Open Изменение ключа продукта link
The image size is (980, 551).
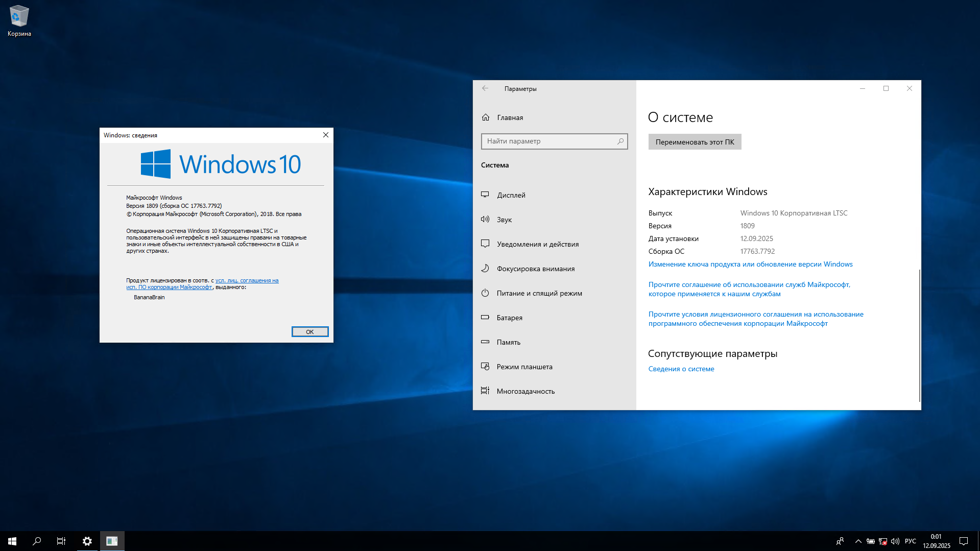click(750, 264)
